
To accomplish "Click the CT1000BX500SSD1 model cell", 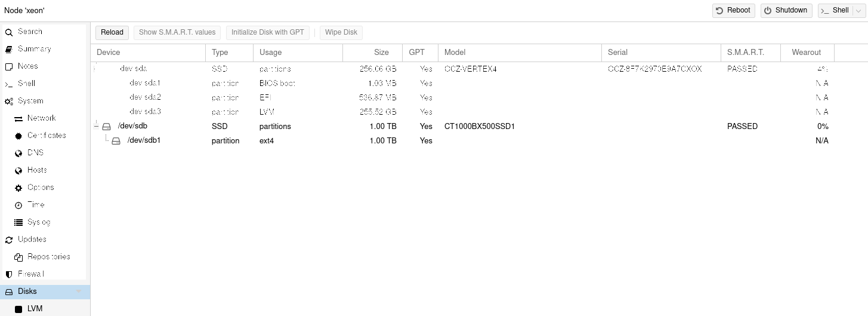I will pos(480,126).
